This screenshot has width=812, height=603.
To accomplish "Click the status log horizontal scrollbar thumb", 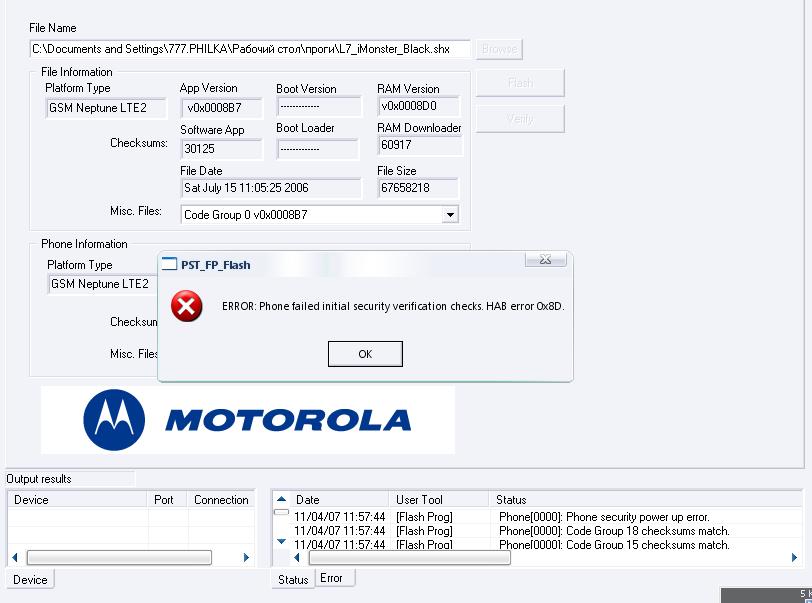I will 410,557.
